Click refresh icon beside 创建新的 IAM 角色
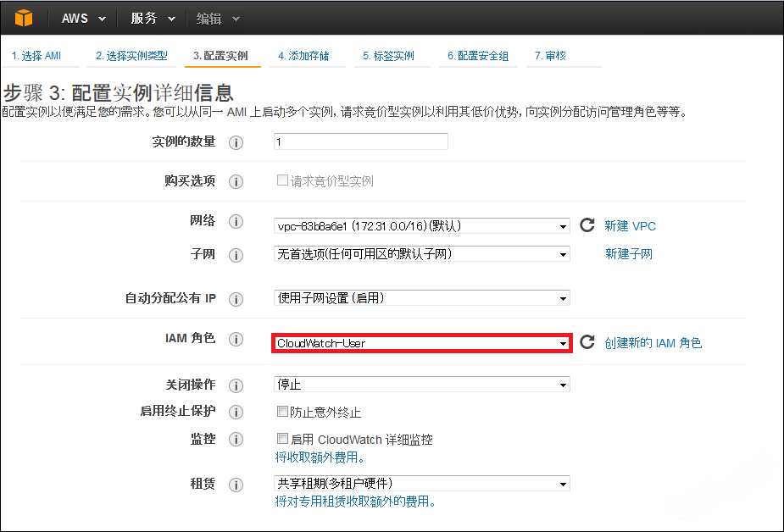 587,342
